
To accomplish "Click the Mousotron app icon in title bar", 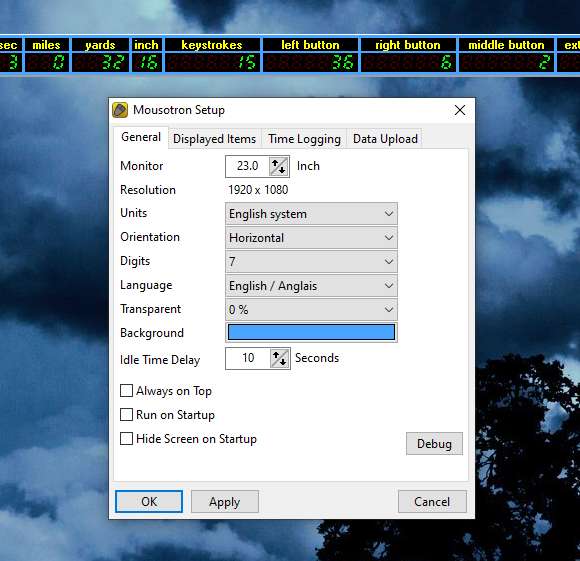I will pos(120,110).
